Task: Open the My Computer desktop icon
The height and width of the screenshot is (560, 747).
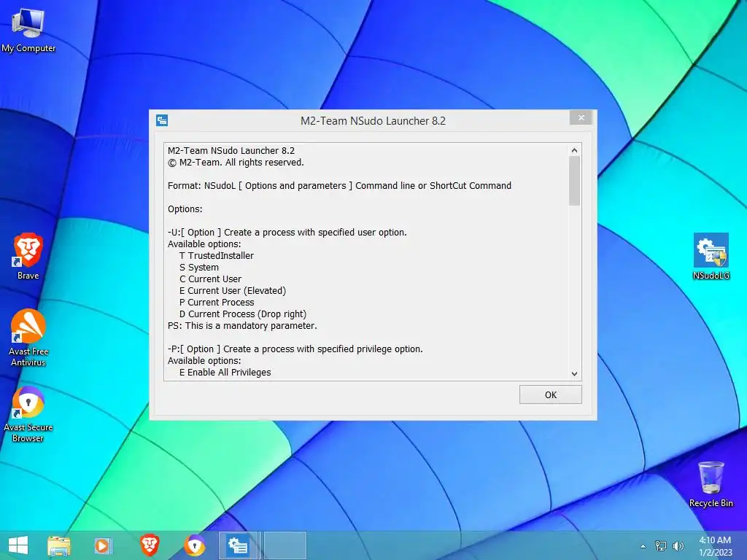Action: click(x=28, y=31)
